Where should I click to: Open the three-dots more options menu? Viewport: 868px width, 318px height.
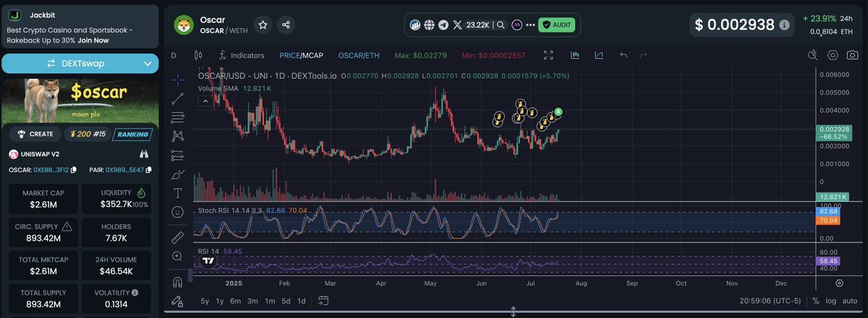531,25
